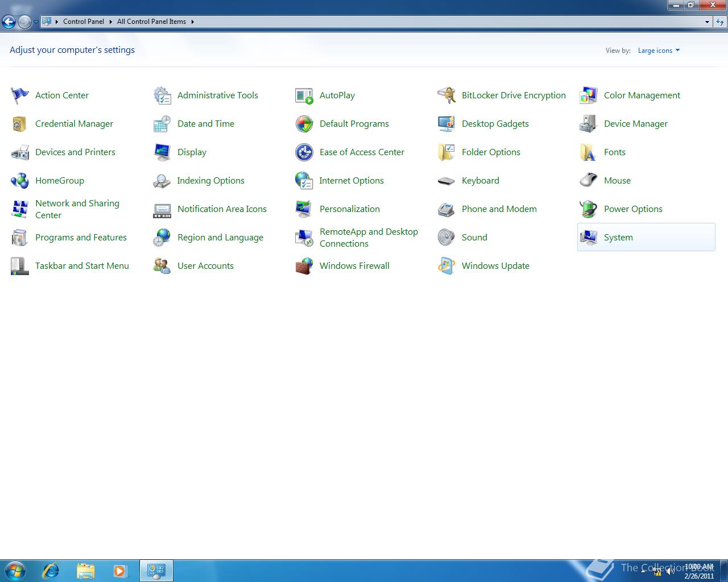Click the Control Panel breadcrumb segment

tap(84, 22)
